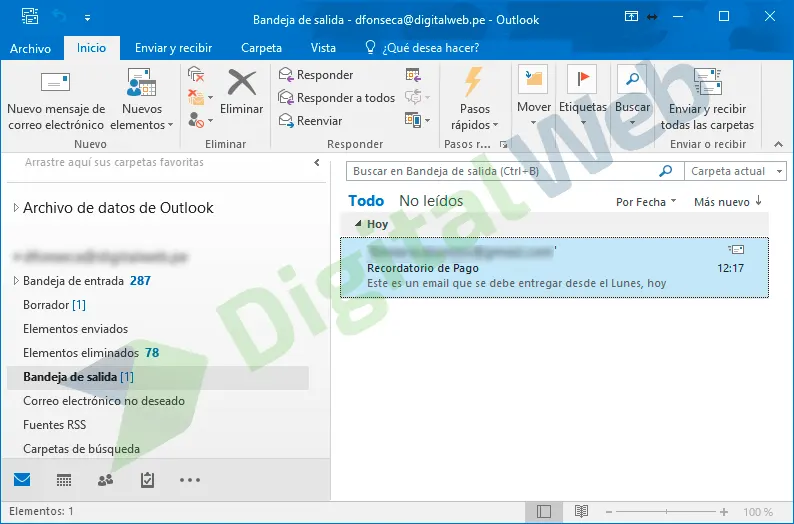The width and height of the screenshot is (794, 524).
Task: Open the Etiquetas flag menu
Action: click(x=583, y=97)
